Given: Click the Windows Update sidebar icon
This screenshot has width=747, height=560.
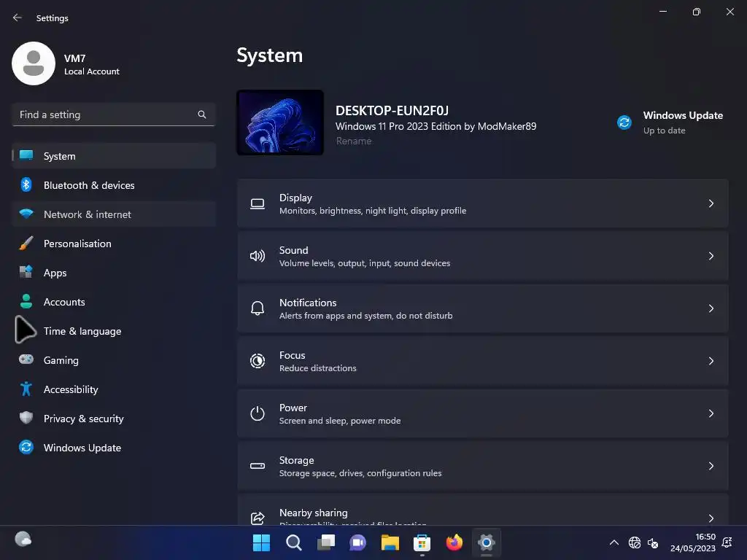Looking at the screenshot, I should pyautogui.click(x=26, y=447).
